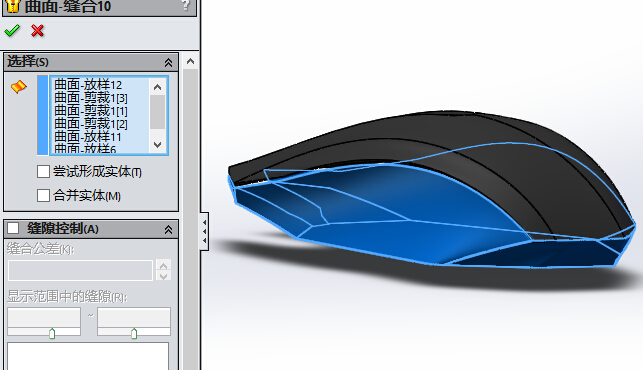Click the 缝合公差 tolerance input field

click(80, 270)
